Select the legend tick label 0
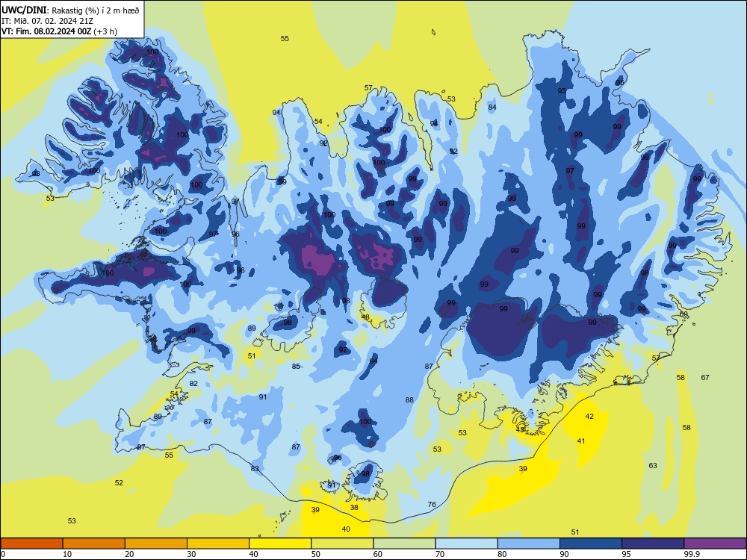The width and height of the screenshot is (747, 560). pos(3,554)
